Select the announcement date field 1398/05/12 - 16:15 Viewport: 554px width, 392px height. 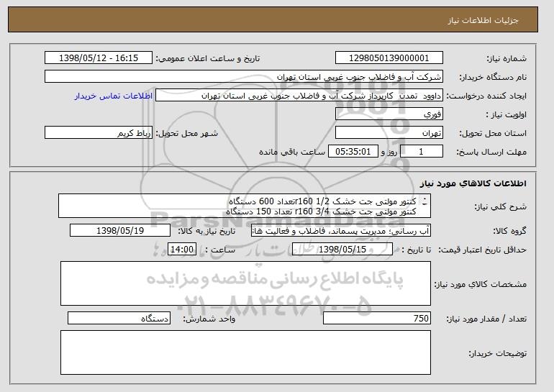coord(99,58)
